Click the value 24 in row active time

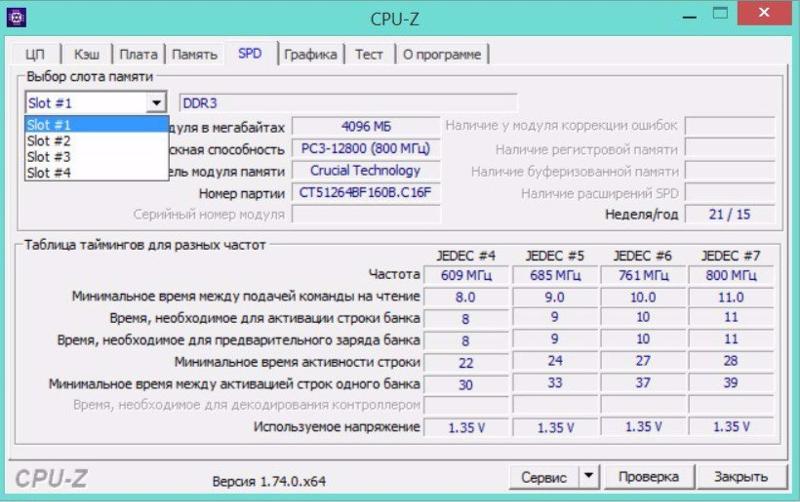[555, 361]
